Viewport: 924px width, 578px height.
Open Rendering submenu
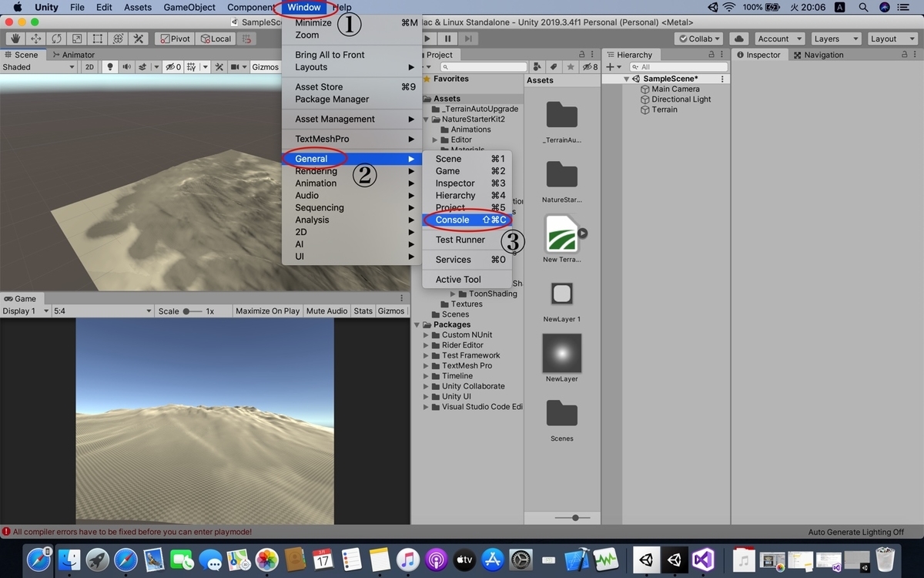tap(351, 171)
